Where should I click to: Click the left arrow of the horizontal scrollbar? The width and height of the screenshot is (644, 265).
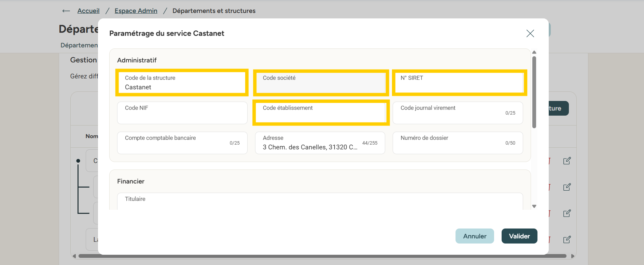pyautogui.click(x=74, y=256)
